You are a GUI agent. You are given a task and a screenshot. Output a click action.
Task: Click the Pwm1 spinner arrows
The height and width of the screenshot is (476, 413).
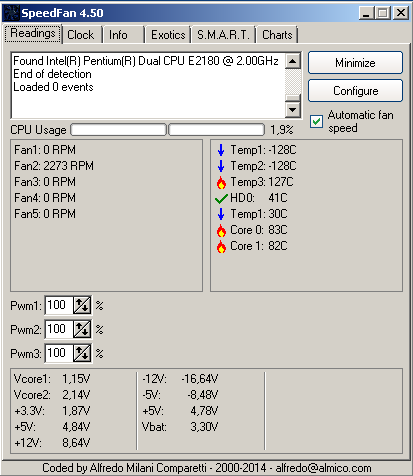pos(82,305)
